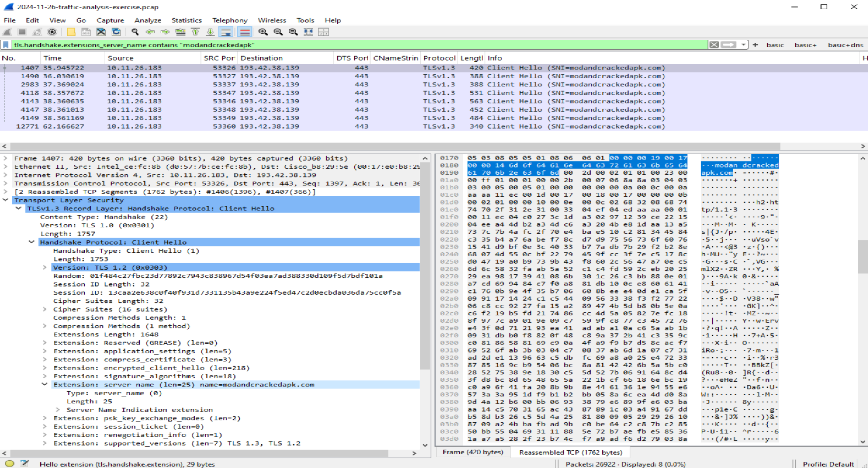
Task: Apply the basic+dns filter button
Action: pyautogui.click(x=845, y=45)
